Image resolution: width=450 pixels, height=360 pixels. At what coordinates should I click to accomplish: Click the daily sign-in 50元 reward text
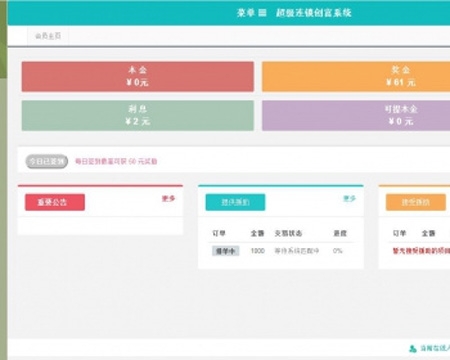tap(116, 161)
